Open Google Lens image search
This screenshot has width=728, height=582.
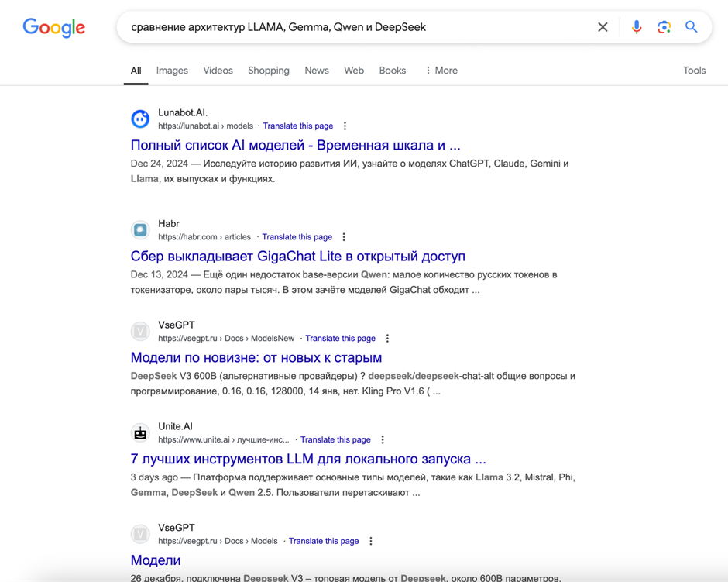664,27
